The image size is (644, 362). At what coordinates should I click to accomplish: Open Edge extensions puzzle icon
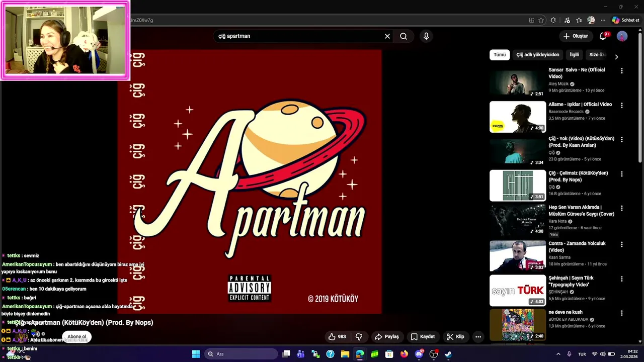tap(553, 20)
